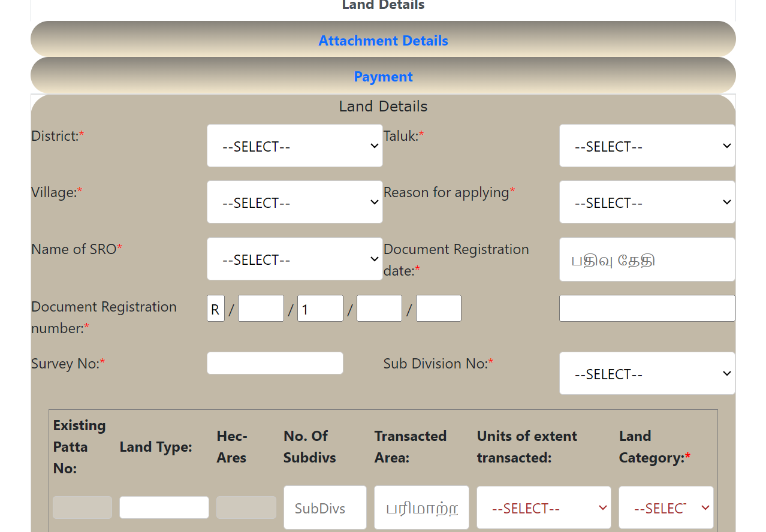766x532 pixels.
Task: Expand the Land Category dropdown
Action: click(x=666, y=507)
